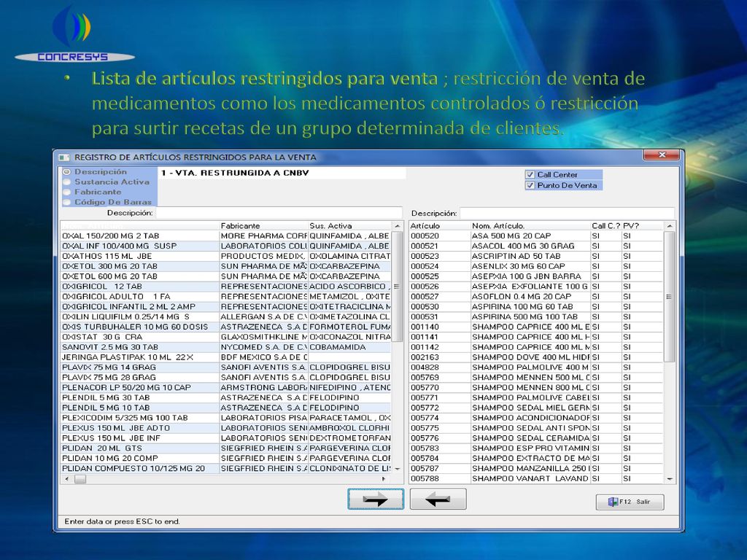Select the Fabricante radio button

click(66, 192)
